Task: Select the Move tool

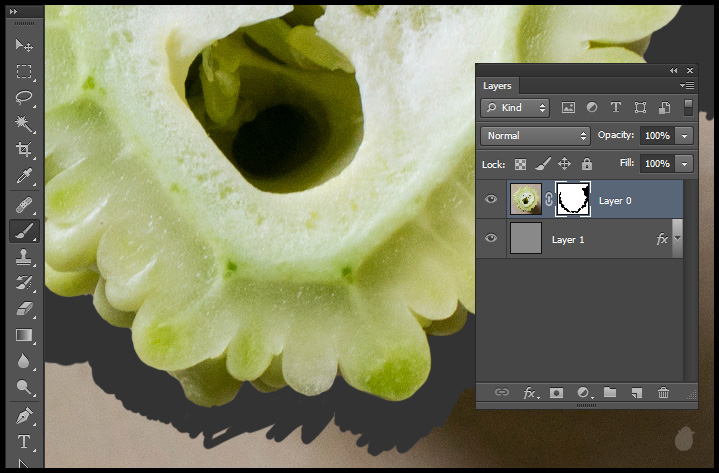Action: coord(24,46)
